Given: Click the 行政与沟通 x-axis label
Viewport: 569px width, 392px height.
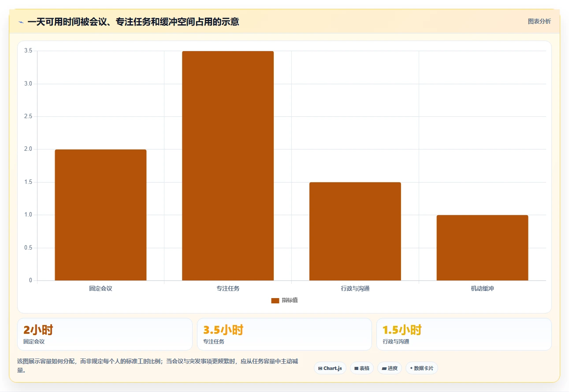Looking at the screenshot, I should coord(355,289).
